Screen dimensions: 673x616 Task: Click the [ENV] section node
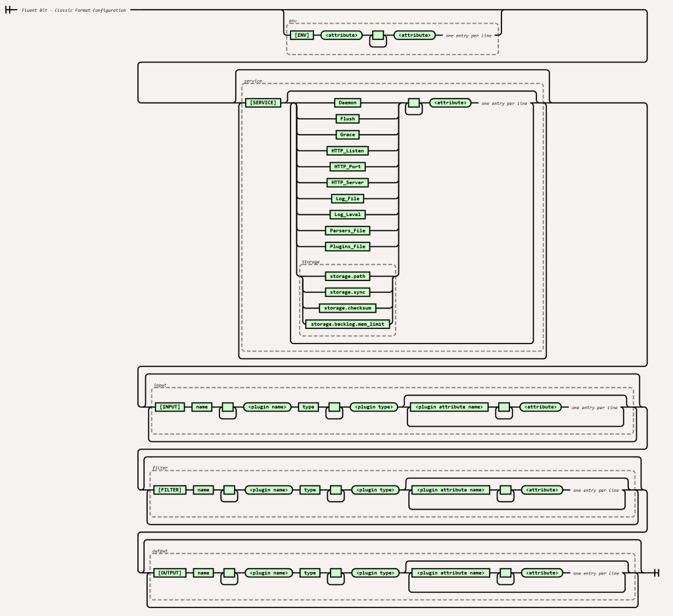click(x=302, y=35)
